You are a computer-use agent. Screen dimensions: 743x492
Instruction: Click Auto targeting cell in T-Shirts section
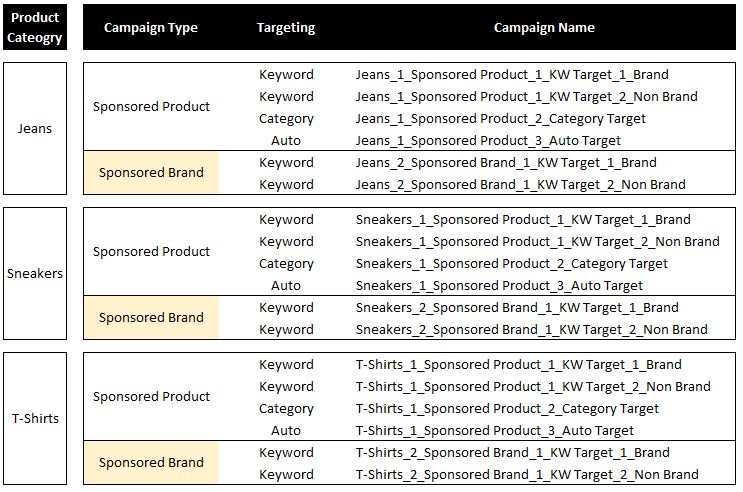286,431
